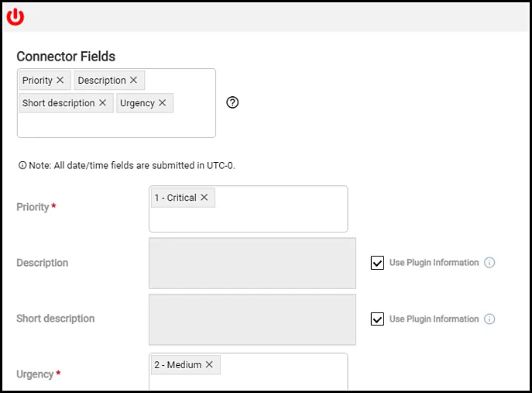Uncheck Use Plugin Information for Description

coord(377,263)
